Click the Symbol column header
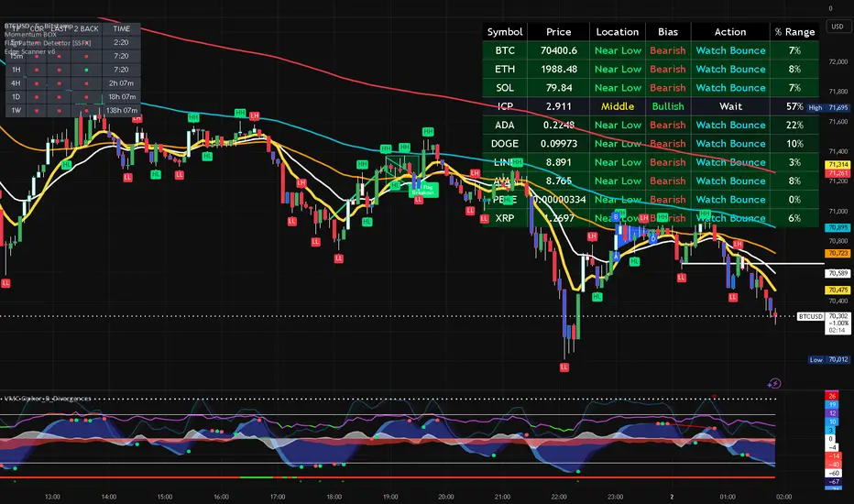The height and width of the screenshot is (504, 854). 505,31
